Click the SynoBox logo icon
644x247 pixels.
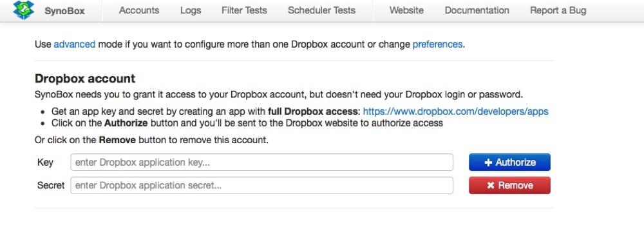coord(23,10)
